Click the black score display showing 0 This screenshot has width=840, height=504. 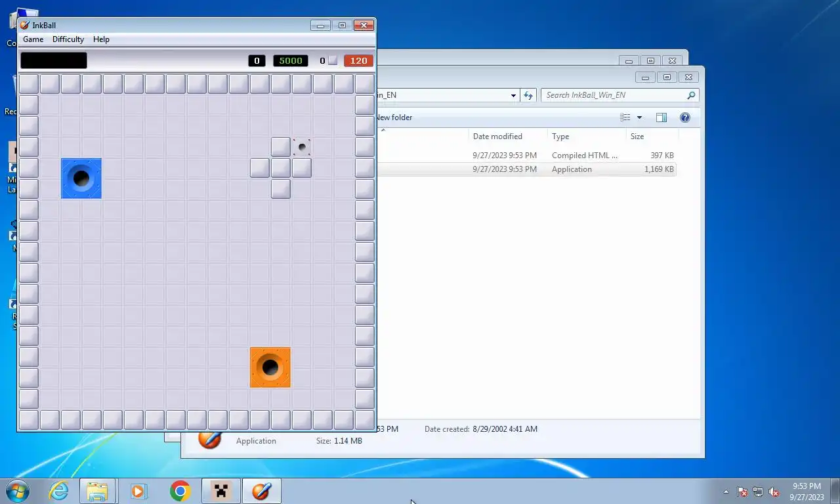coord(257,60)
